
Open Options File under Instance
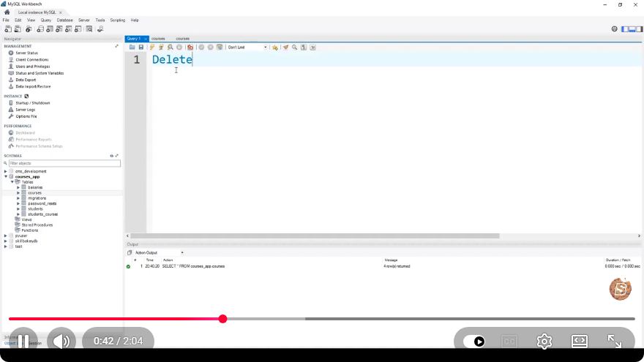pos(26,116)
